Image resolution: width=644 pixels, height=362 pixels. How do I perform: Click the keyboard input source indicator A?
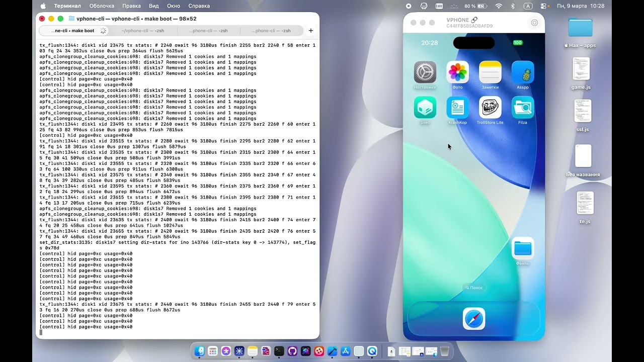point(528,6)
